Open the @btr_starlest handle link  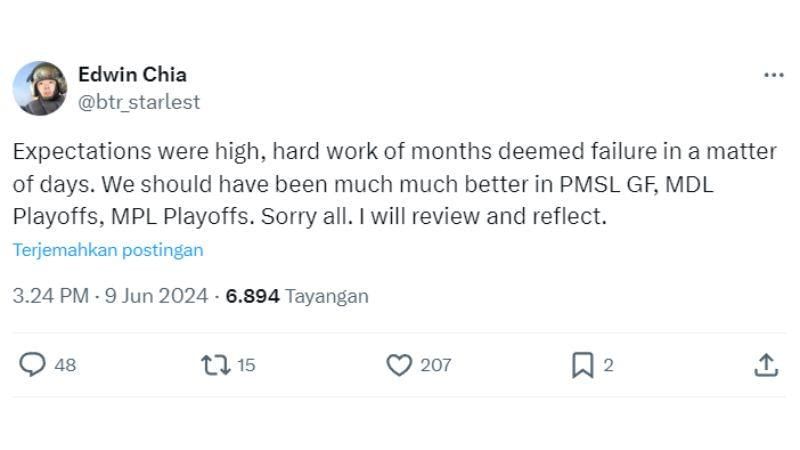coord(139,102)
